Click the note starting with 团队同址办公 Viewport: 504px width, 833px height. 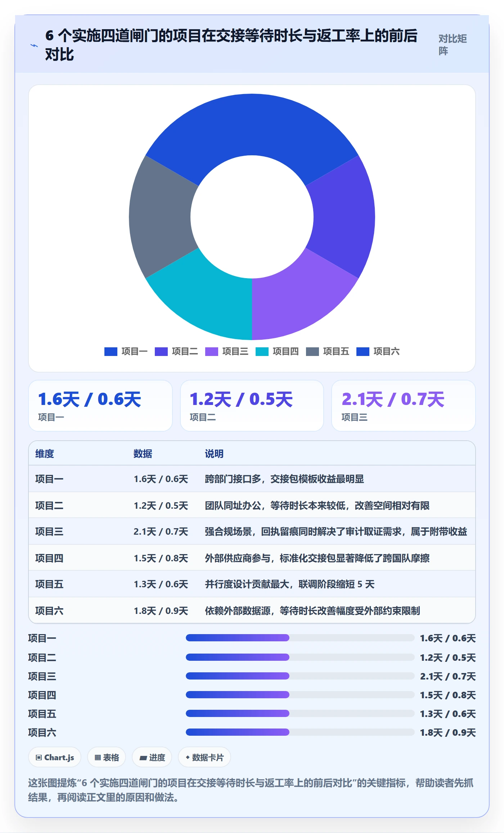point(317,505)
